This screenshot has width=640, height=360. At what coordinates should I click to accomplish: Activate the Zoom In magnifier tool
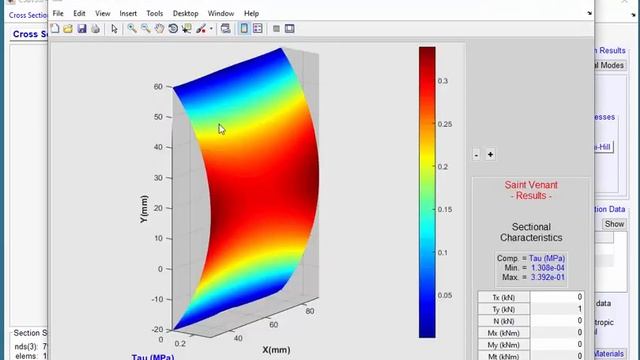pos(132,29)
